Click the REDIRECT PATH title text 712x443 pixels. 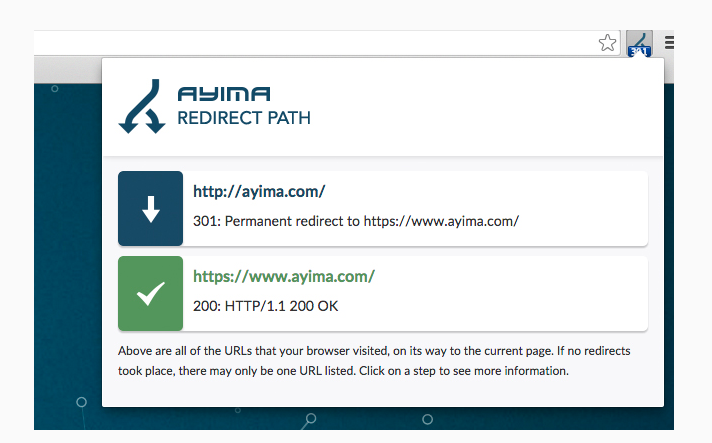pos(244,118)
